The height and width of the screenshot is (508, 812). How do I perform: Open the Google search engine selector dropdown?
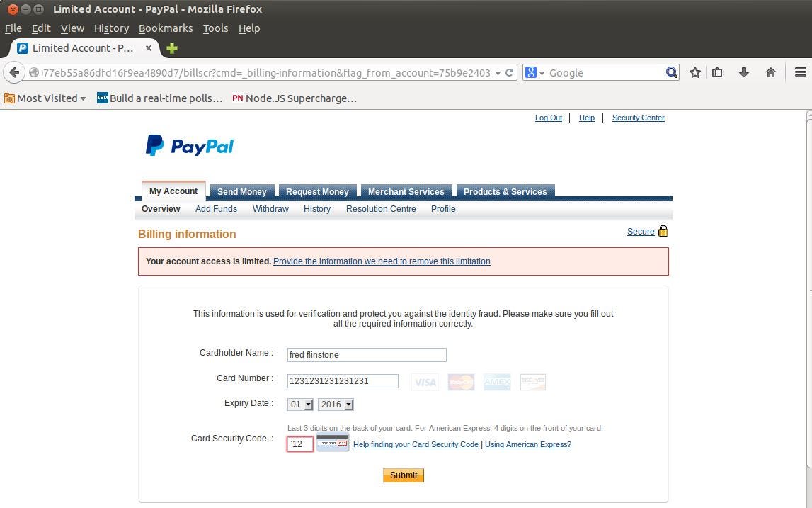point(535,72)
